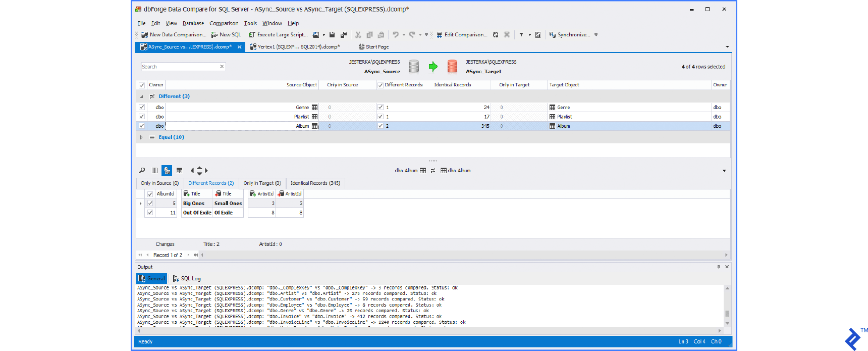Click the Stop X icon in toolbar
868x351 pixels.
pyautogui.click(x=507, y=35)
